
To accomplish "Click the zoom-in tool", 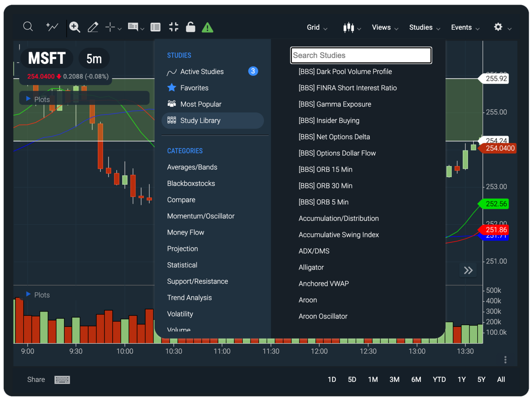I will (x=75, y=27).
